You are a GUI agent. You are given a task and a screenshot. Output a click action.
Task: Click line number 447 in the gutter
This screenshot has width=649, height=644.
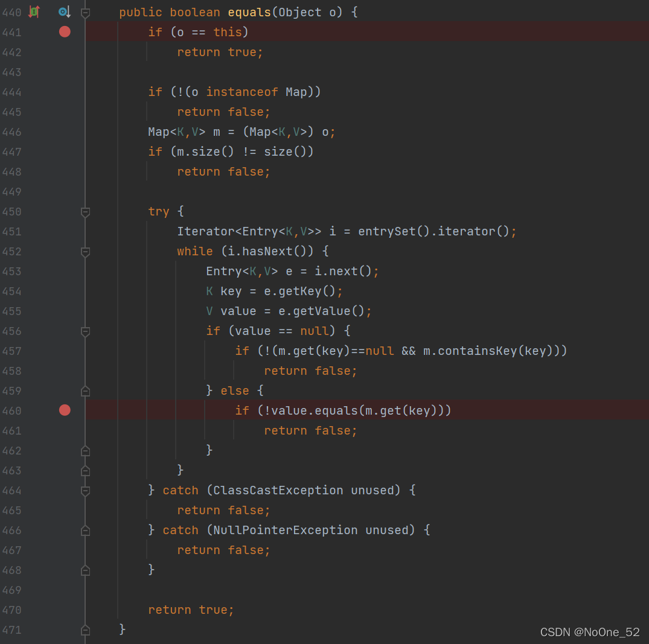[x=11, y=152]
